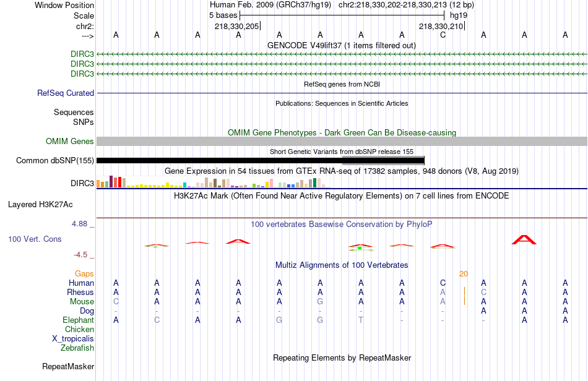This screenshot has height=381, width=588.
Task: Click the GENCODE V49lift37 track title
Action: pos(342,45)
